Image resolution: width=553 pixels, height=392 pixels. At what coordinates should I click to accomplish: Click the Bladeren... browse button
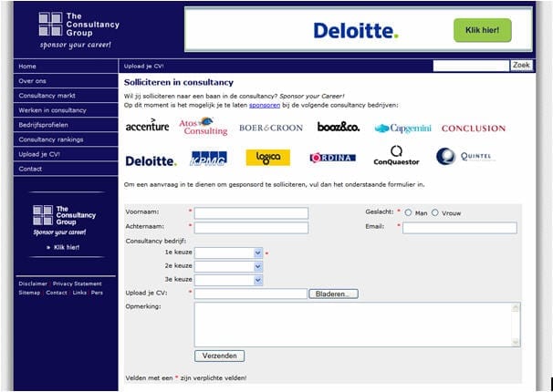coord(333,294)
